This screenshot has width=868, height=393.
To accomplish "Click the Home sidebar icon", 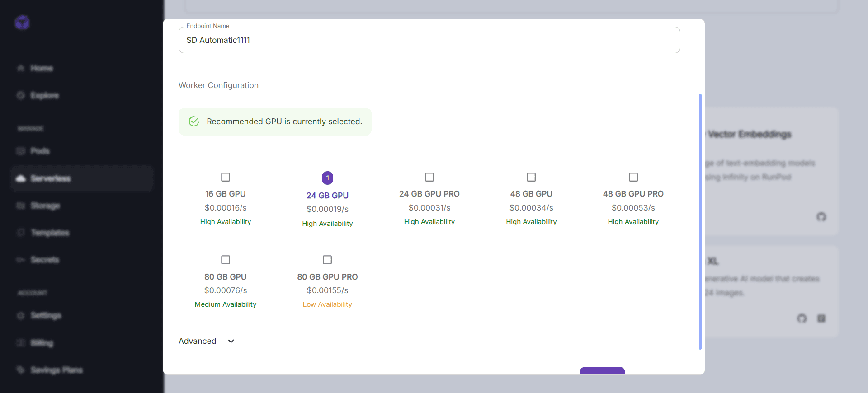I will [x=21, y=68].
